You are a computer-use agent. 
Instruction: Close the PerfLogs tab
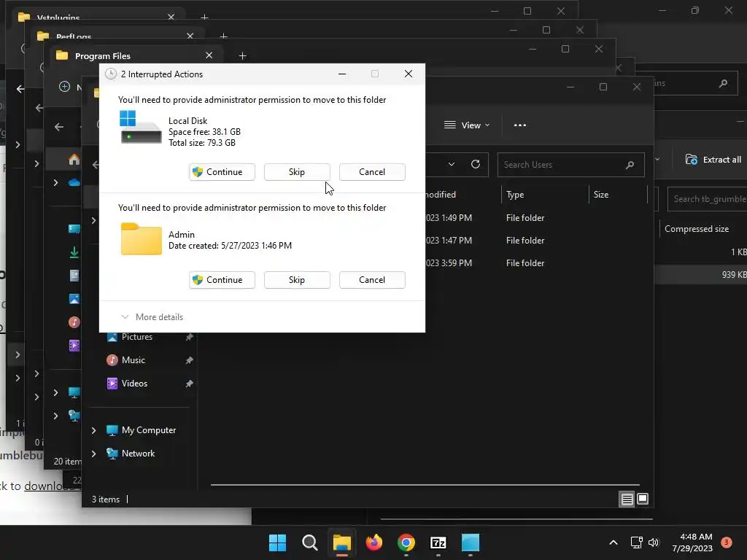pos(190,36)
